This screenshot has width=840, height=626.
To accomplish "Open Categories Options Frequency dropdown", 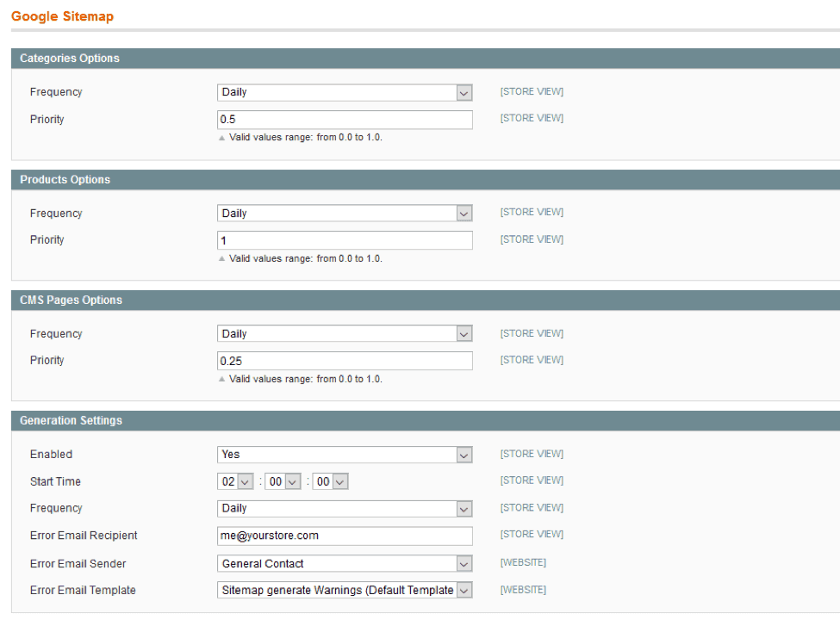I will 345,92.
